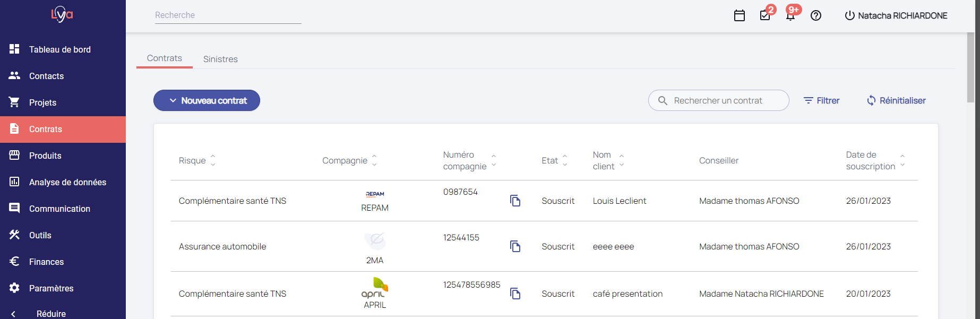Image resolution: width=980 pixels, height=319 pixels.
Task: Click the help question mark icon
Action: pyautogui.click(x=816, y=15)
